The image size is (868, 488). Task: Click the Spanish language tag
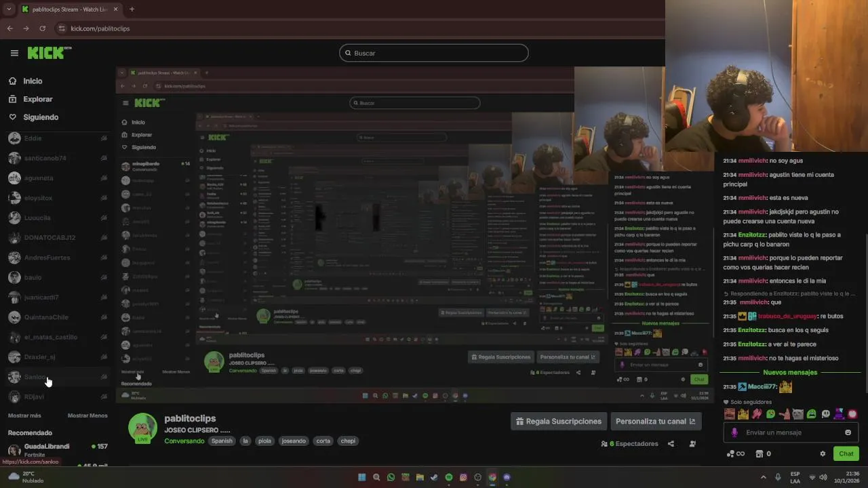click(x=222, y=441)
